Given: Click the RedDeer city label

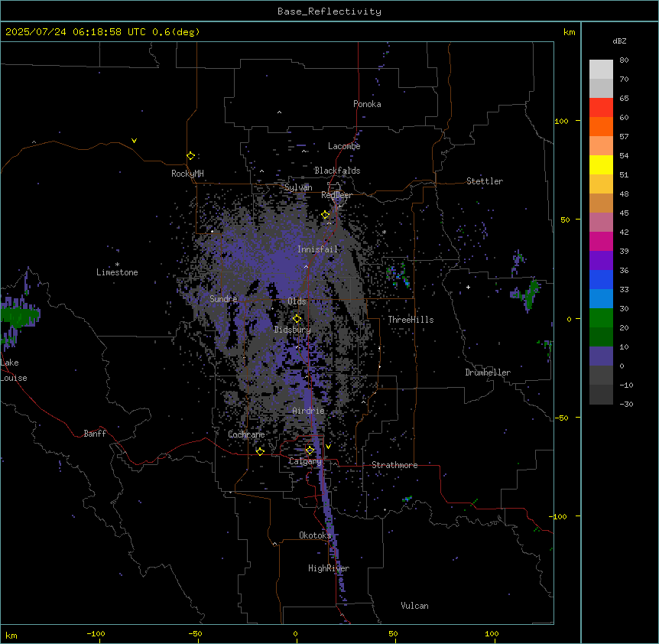Looking at the screenshot, I should pyautogui.click(x=336, y=195).
